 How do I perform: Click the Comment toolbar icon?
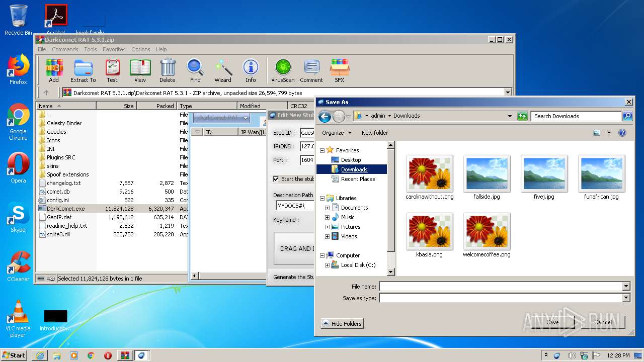311,71
